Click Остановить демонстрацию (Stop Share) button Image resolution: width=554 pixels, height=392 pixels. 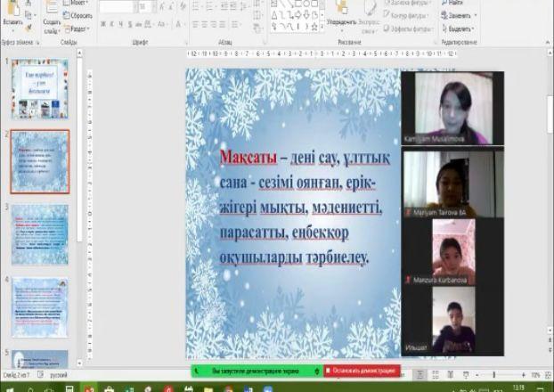click(x=362, y=371)
